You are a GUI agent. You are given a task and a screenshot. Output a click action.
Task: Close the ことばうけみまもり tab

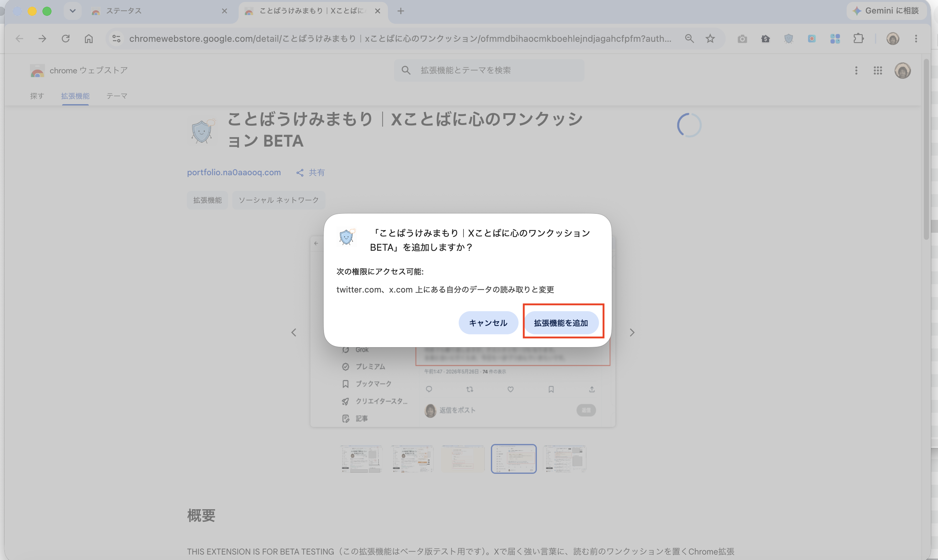[x=377, y=11]
